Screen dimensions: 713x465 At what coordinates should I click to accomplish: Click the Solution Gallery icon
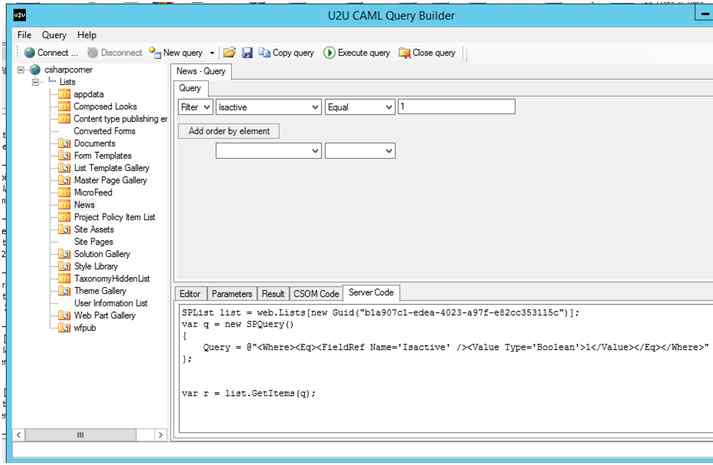[x=64, y=254]
